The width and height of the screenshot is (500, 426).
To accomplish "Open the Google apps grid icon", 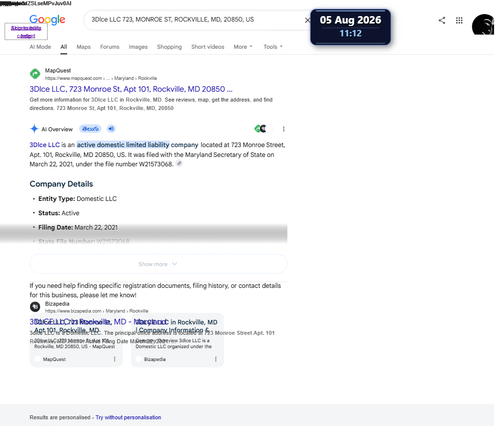I will pyautogui.click(x=459, y=20).
